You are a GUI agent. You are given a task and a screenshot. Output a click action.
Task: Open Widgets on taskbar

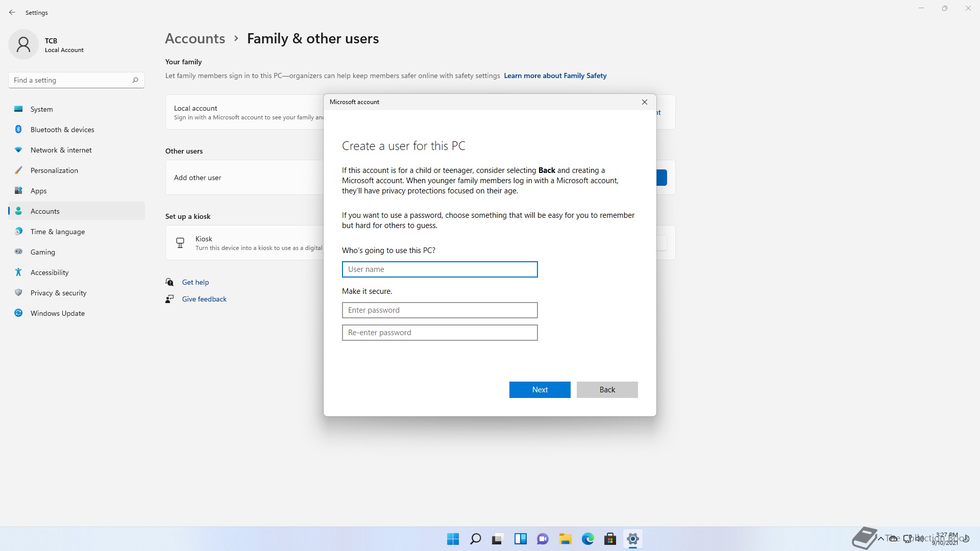(x=520, y=539)
